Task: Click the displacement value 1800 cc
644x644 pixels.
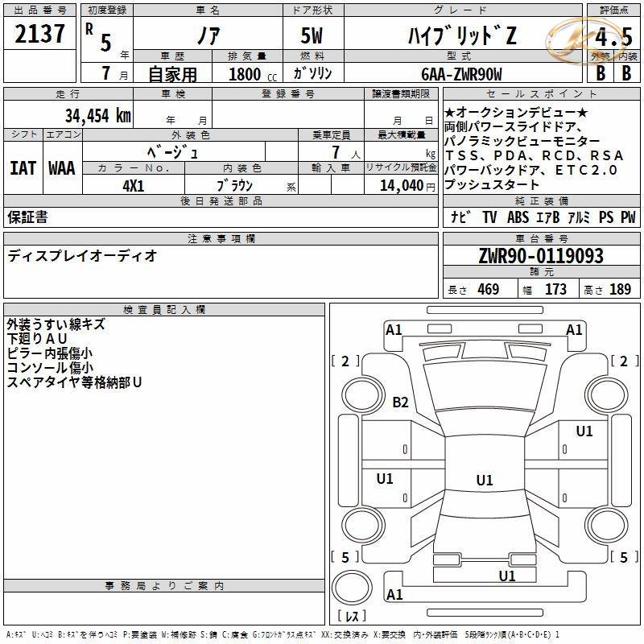Action: click(x=253, y=74)
